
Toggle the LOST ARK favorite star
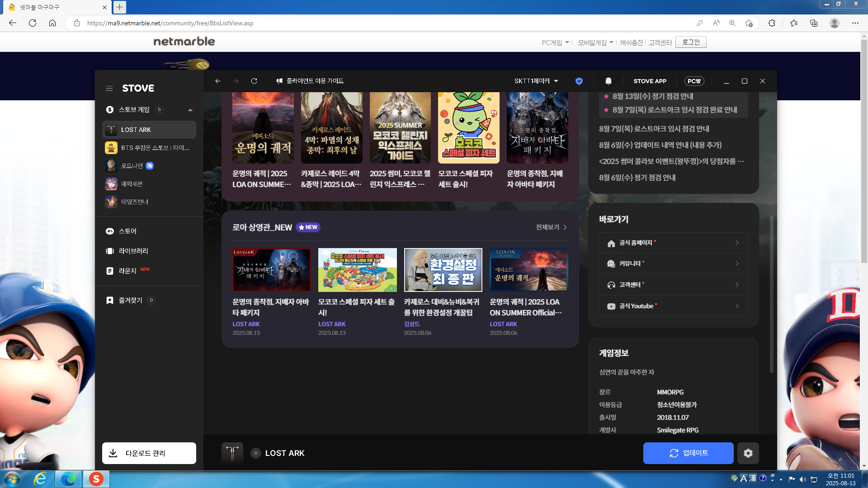point(256,453)
